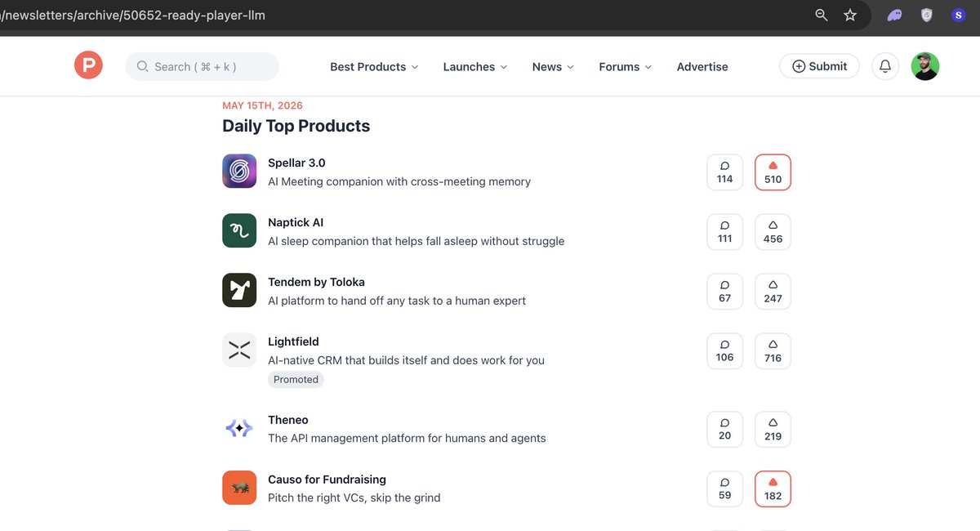Open the user profile avatar
This screenshot has width=980, height=531.
pos(925,66)
